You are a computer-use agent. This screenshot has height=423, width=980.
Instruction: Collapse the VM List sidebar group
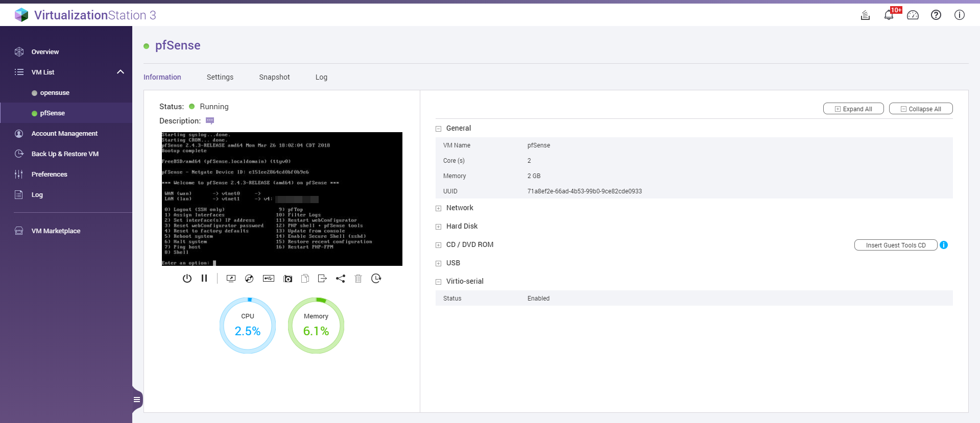121,72
